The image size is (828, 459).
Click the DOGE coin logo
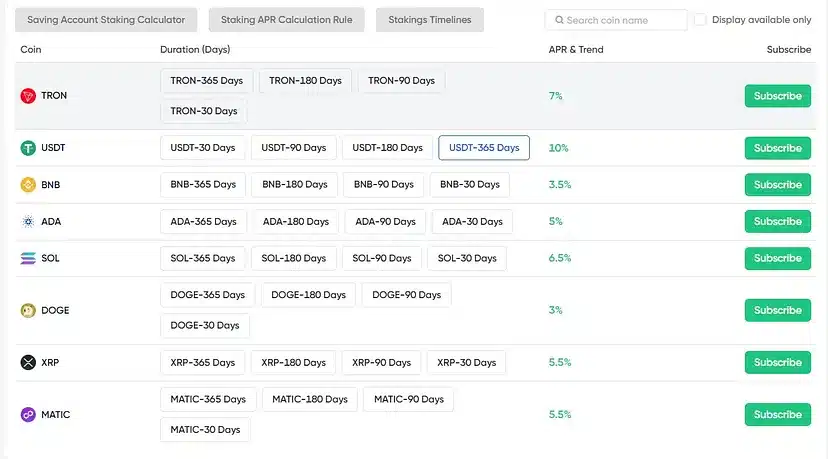point(28,311)
